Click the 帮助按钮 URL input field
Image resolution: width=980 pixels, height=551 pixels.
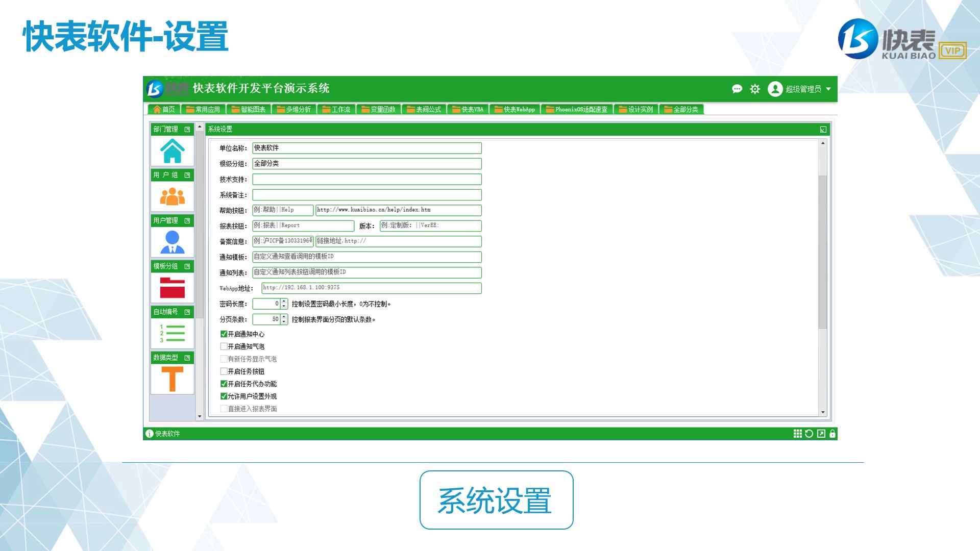tap(399, 210)
